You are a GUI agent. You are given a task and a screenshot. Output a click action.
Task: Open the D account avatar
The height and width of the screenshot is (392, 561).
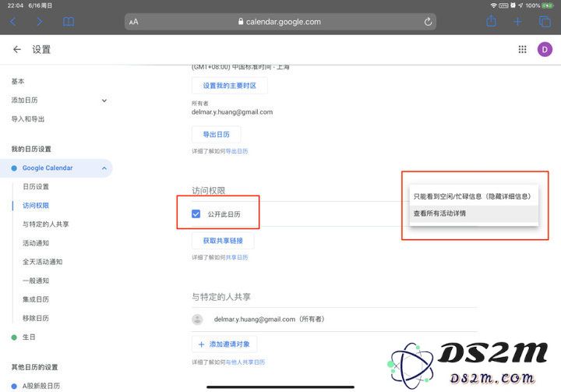[x=545, y=49]
